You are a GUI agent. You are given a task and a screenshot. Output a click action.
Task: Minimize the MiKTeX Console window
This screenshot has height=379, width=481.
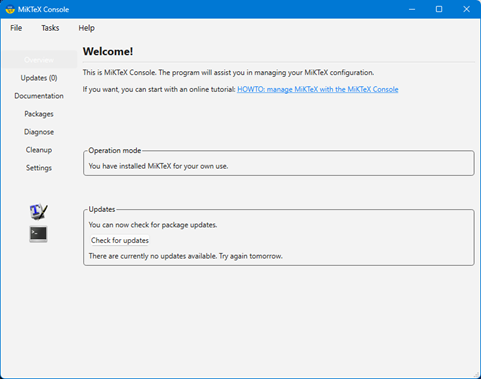(412, 9)
